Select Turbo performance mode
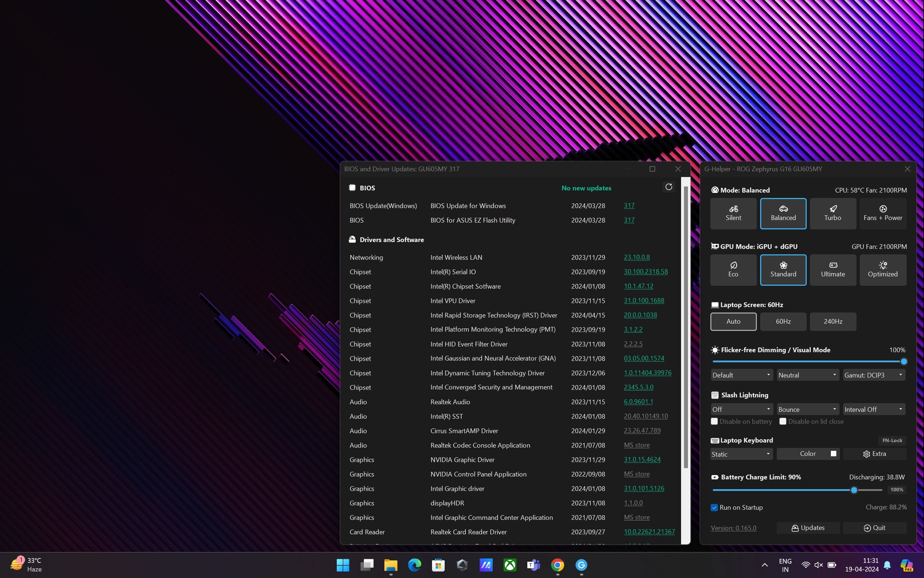Screen dimensions: 924x578 pos(833,213)
